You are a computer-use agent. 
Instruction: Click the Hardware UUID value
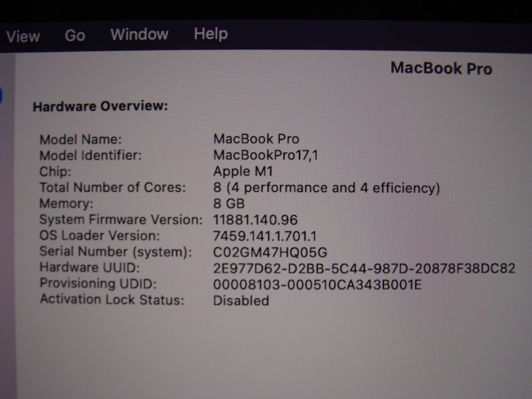click(x=364, y=268)
